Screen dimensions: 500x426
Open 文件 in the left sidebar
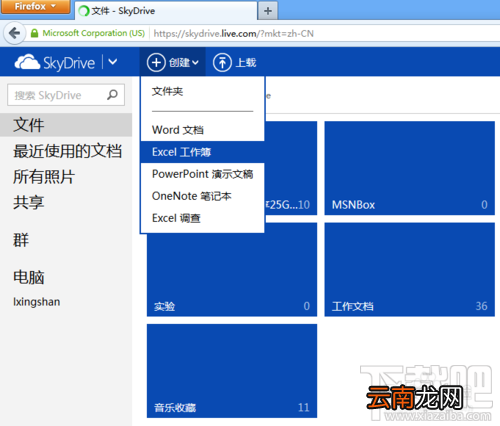pyautogui.click(x=66, y=125)
